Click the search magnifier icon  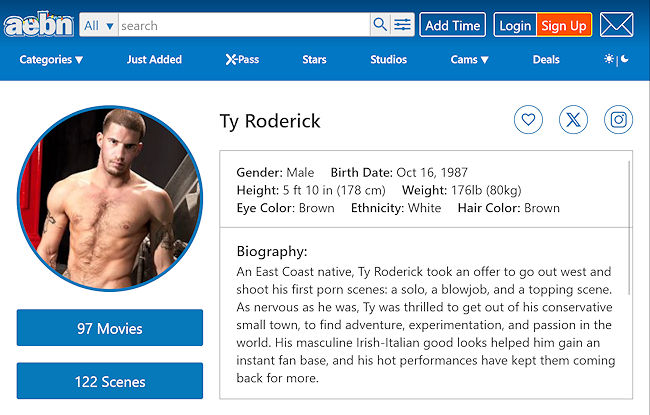[380, 25]
